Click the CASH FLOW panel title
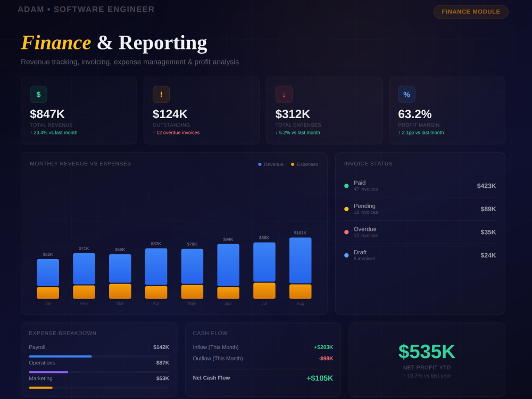532x399 pixels. (210, 333)
